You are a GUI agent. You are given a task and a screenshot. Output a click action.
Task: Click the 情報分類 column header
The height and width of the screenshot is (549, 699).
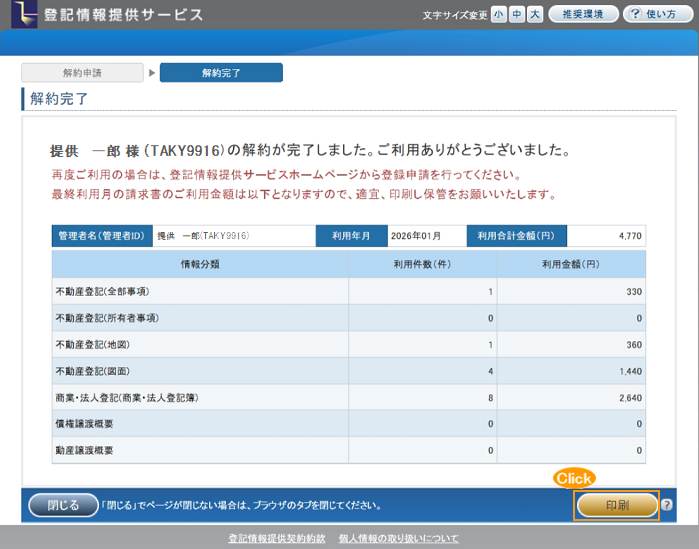point(200,264)
